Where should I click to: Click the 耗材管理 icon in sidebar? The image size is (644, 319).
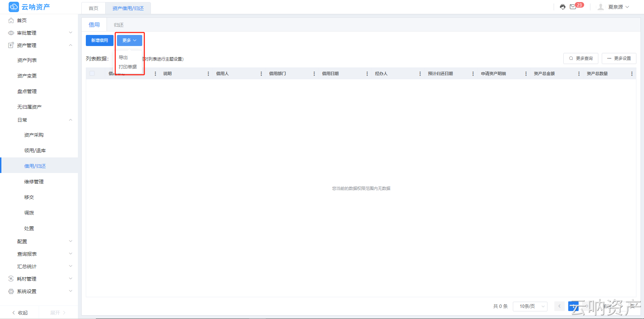(11, 279)
